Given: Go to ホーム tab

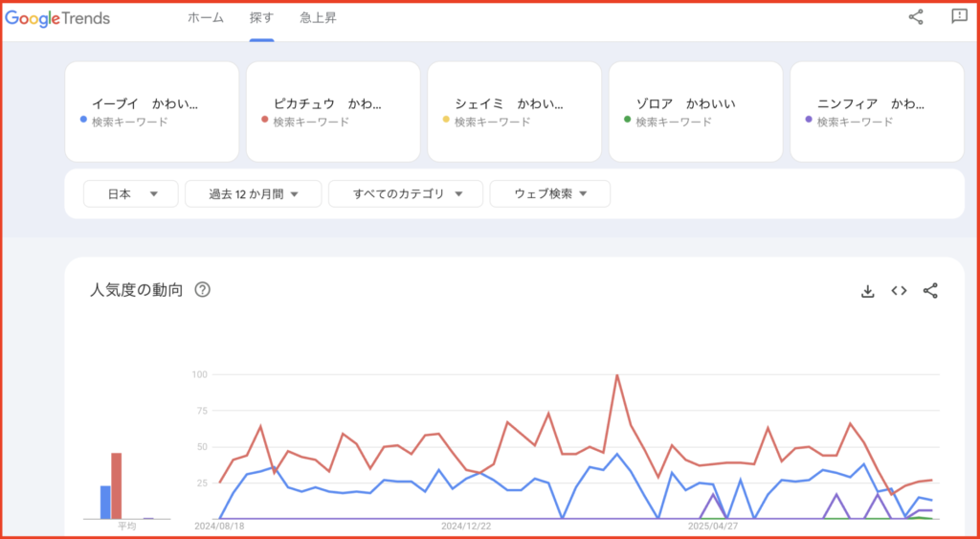Looking at the screenshot, I should (206, 18).
